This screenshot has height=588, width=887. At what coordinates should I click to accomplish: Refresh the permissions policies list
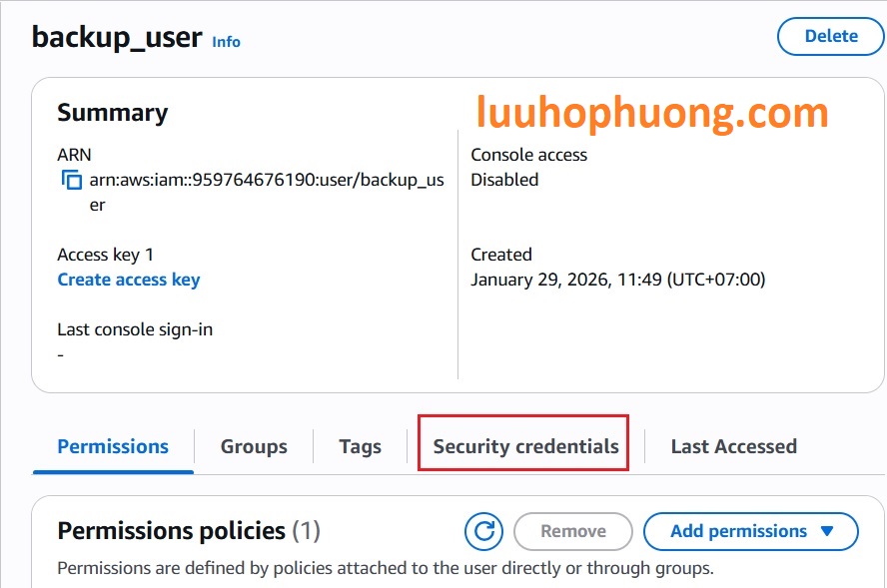point(483,532)
